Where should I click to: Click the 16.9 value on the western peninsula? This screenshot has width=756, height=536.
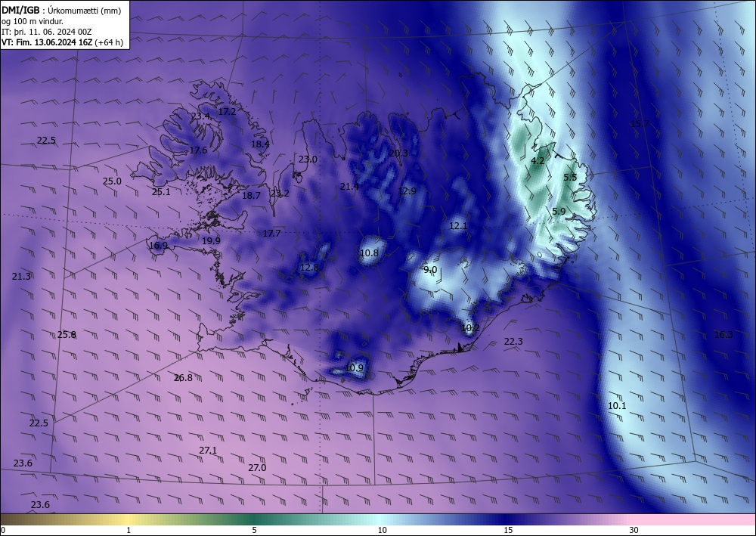pyautogui.click(x=158, y=246)
